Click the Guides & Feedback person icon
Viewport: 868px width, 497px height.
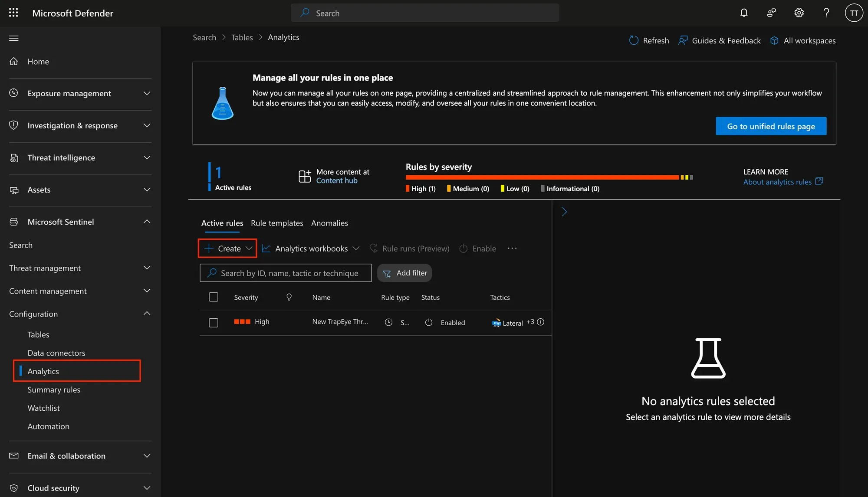point(683,40)
